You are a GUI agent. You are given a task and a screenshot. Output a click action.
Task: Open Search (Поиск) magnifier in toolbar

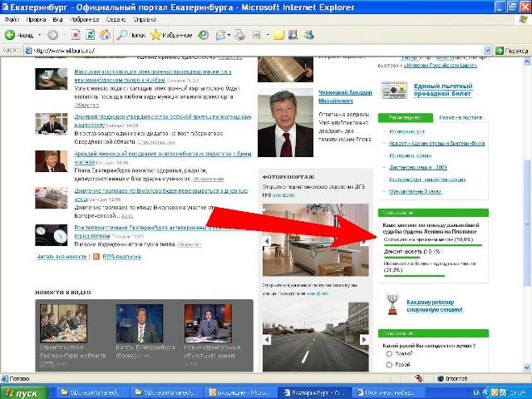tap(131, 35)
